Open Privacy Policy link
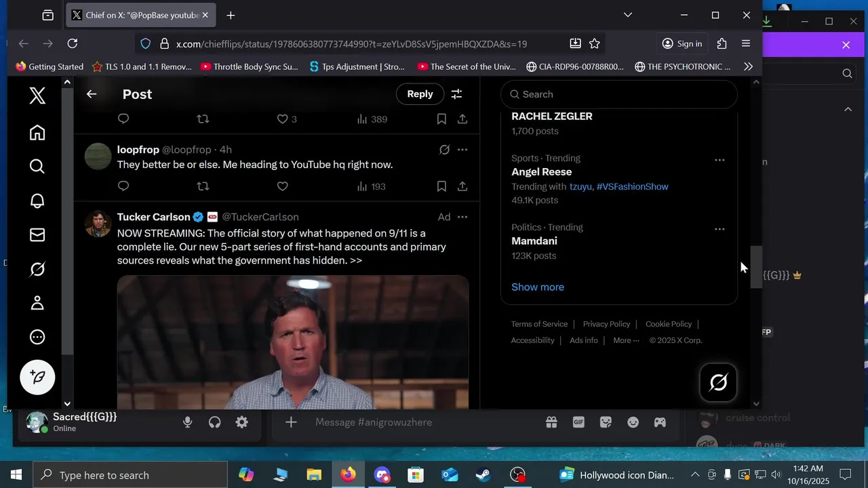 click(606, 324)
